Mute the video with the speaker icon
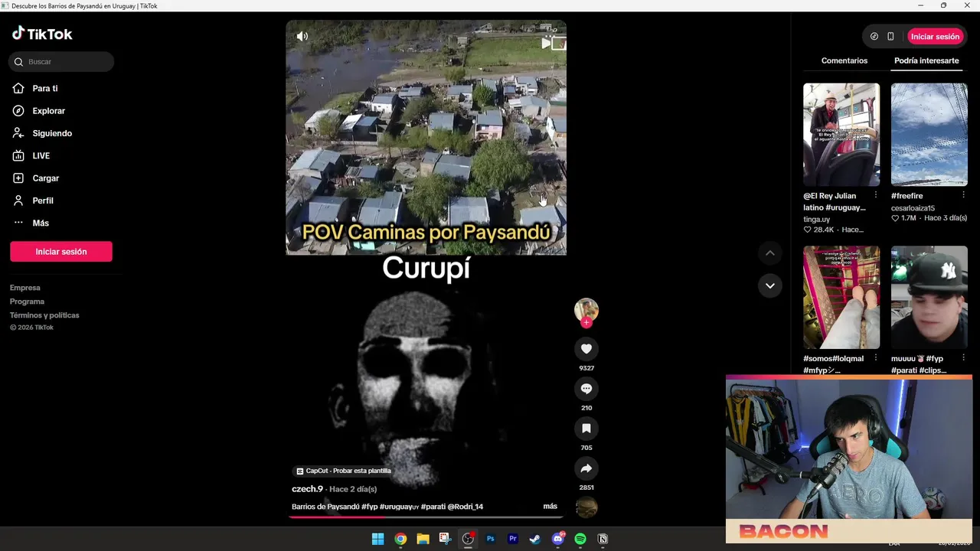The image size is (980, 551). pyautogui.click(x=302, y=36)
